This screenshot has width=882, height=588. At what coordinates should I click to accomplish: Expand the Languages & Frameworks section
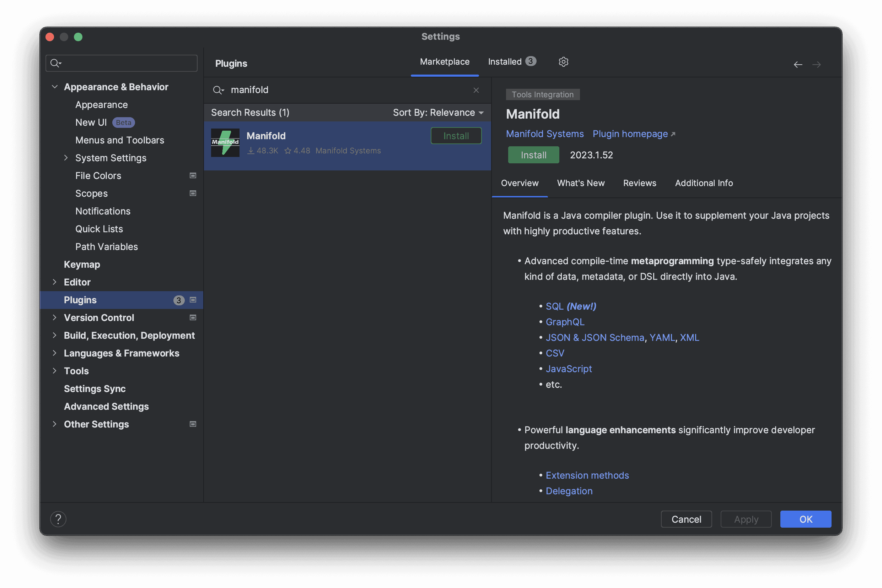tap(55, 353)
